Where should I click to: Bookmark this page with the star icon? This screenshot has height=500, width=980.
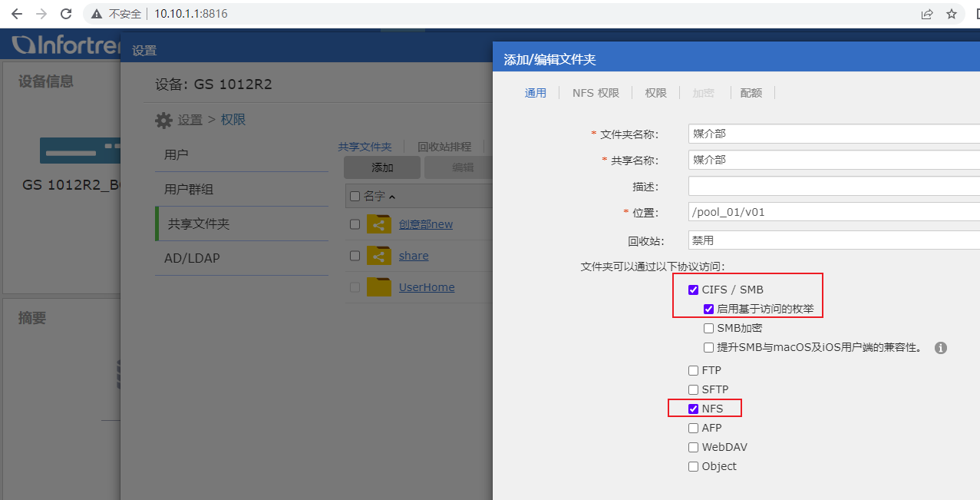click(x=952, y=14)
